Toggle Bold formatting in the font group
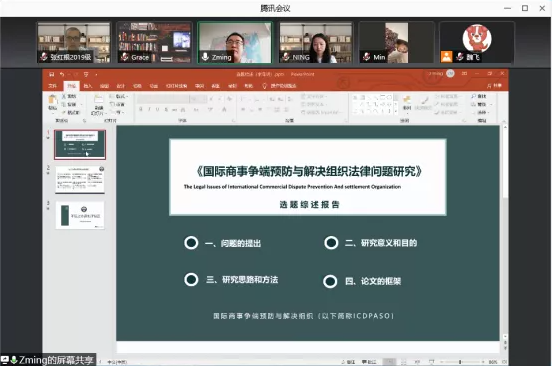Screen dimensions: 554x366 pyautogui.click(x=141, y=110)
